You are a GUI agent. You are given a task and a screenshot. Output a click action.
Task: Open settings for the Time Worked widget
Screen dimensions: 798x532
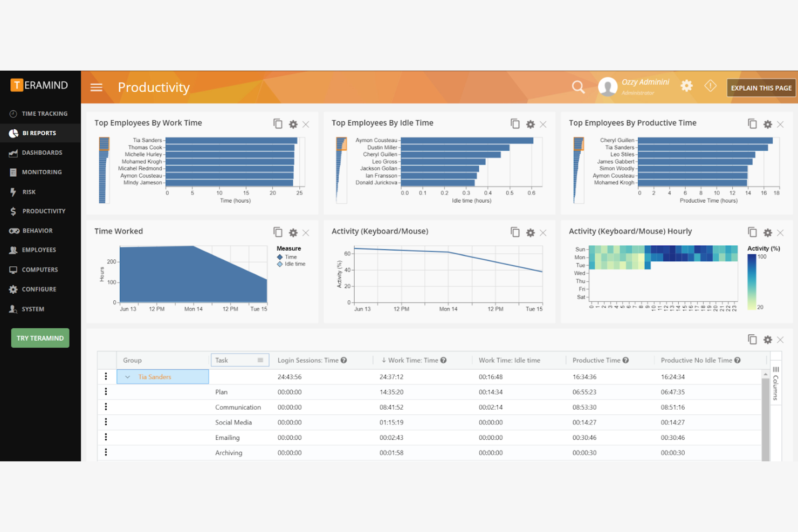pos(293,232)
